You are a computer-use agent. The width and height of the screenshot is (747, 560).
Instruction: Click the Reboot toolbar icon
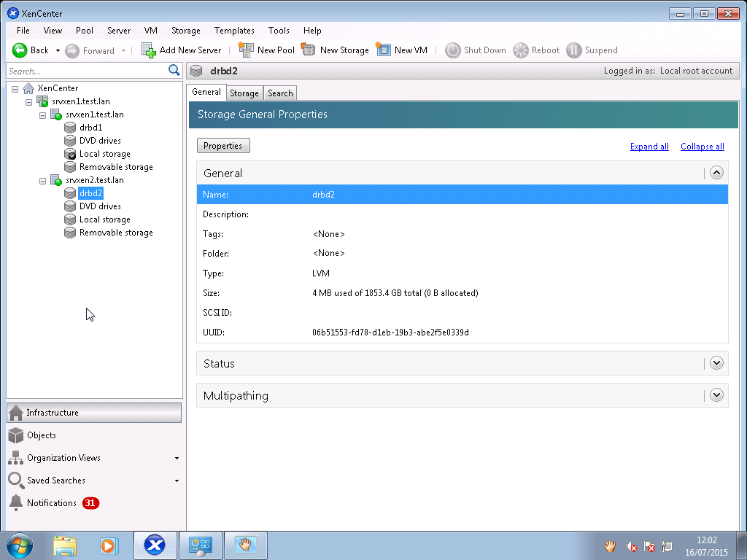click(521, 50)
